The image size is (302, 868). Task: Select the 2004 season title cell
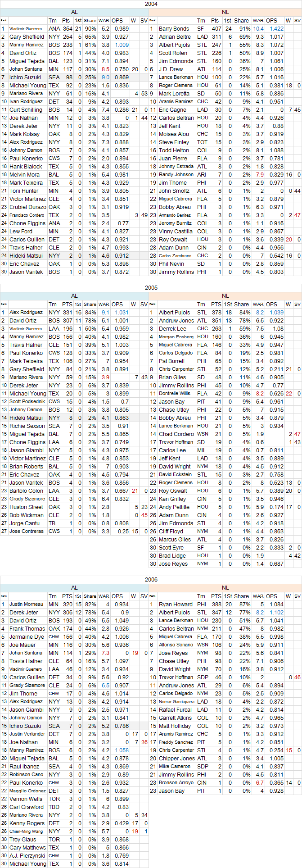click(x=151, y=4)
